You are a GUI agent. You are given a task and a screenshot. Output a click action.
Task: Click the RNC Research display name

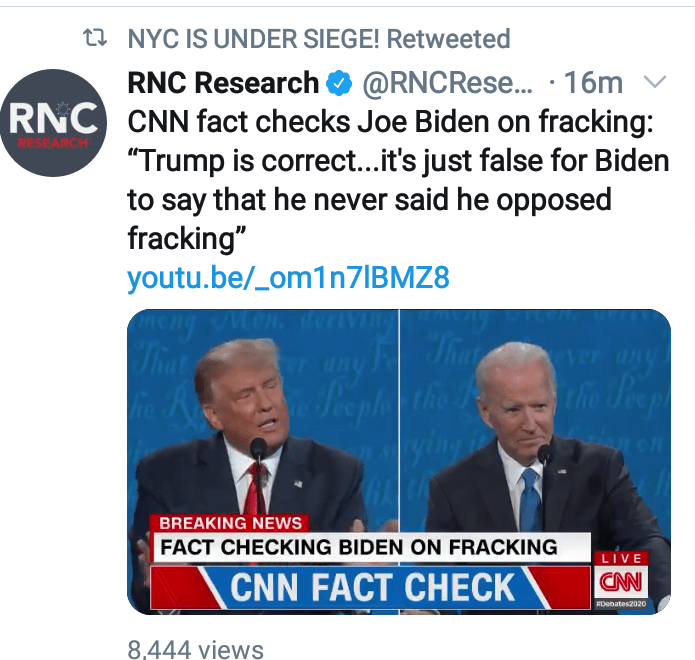[223, 83]
